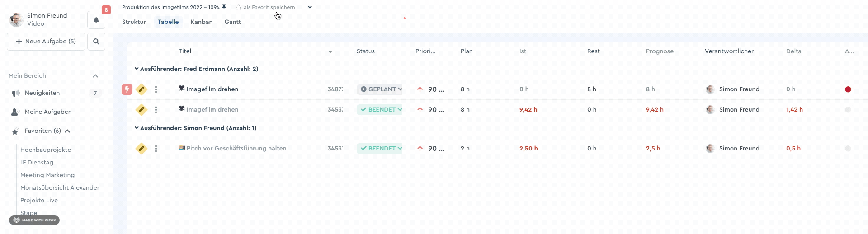Screen dimensions: 868x234
Task: Click the pin icon beside project title
Action: [x=224, y=7]
